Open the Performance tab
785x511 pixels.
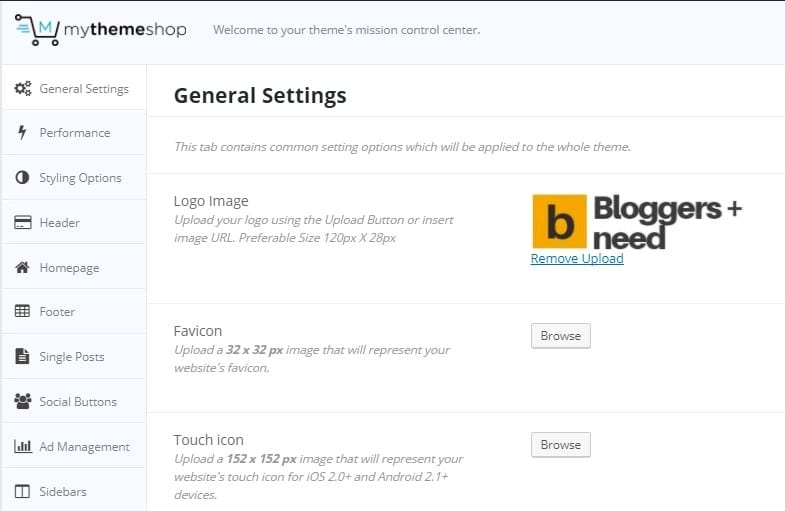click(75, 133)
